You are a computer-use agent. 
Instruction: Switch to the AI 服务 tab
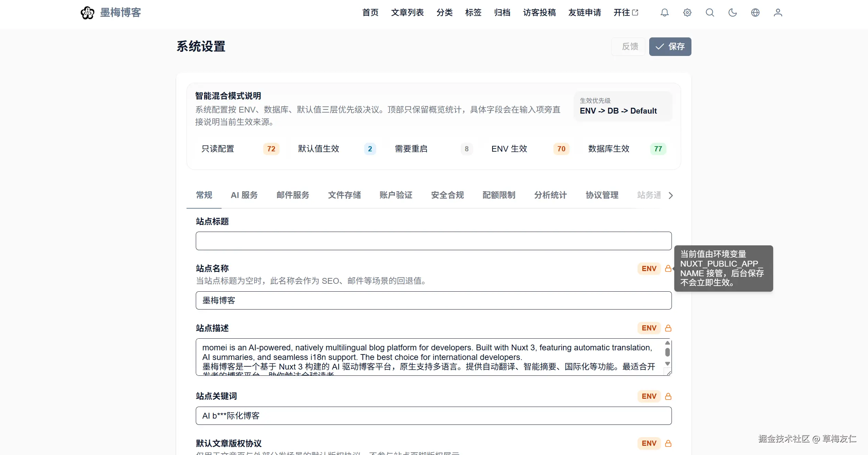click(244, 195)
